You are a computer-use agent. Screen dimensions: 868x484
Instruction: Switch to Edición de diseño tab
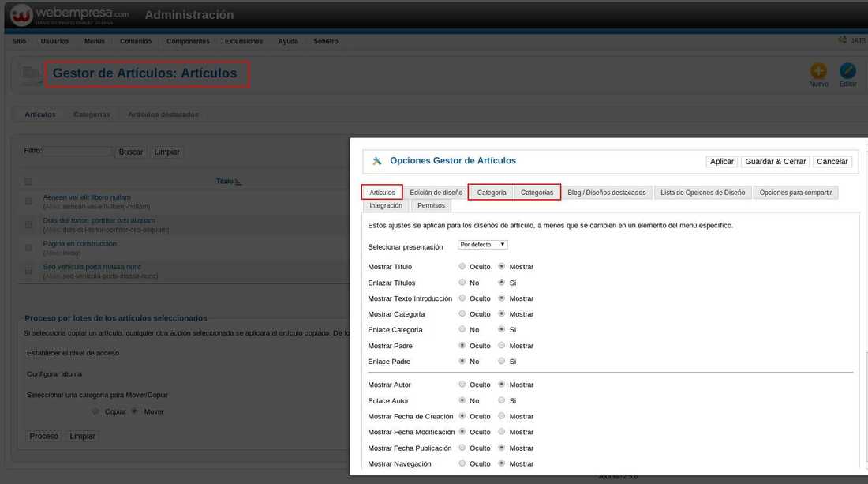(x=436, y=192)
